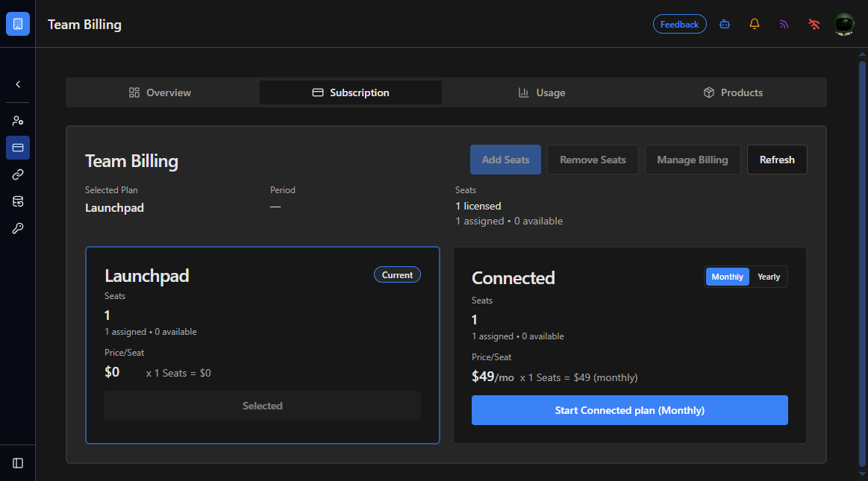
Task: Collapse the sidebar with back chevron
Action: (18, 84)
